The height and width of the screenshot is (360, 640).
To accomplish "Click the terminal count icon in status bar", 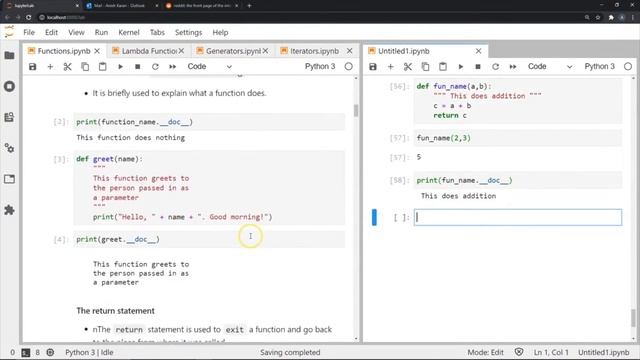I will tap(25, 352).
